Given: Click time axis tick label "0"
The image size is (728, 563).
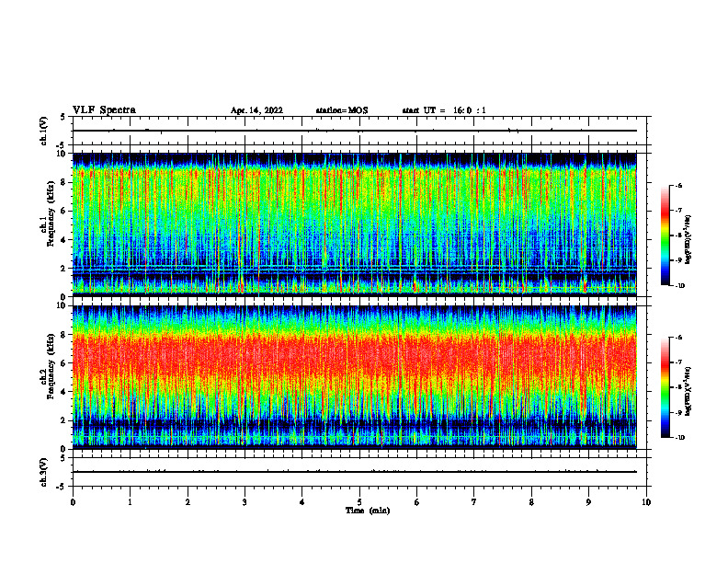Looking at the screenshot, I should (x=73, y=502).
